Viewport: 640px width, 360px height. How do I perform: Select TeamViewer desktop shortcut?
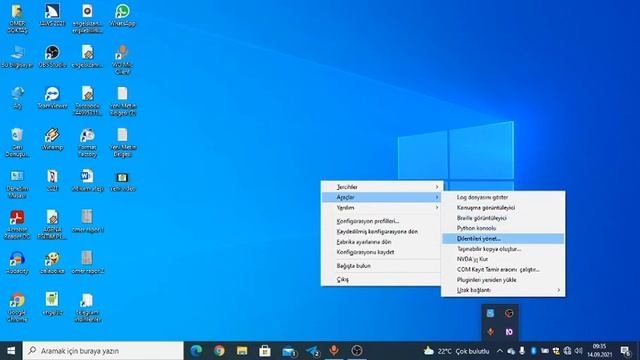coord(52,98)
